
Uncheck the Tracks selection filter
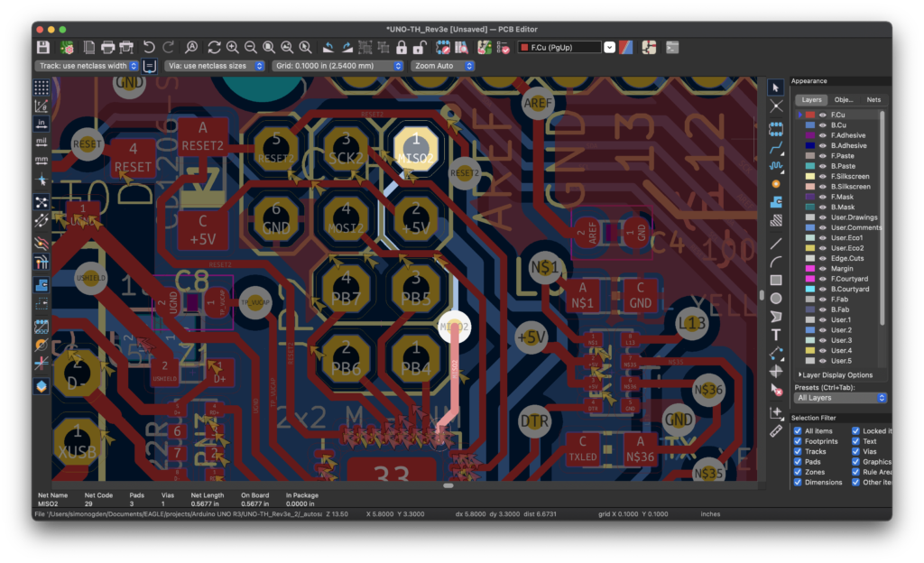pyautogui.click(x=798, y=452)
